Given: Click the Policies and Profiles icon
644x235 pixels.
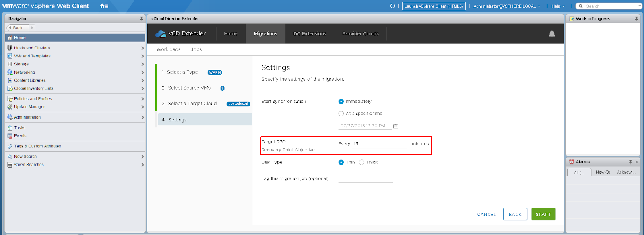Looking at the screenshot, I should (x=10, y=99).
